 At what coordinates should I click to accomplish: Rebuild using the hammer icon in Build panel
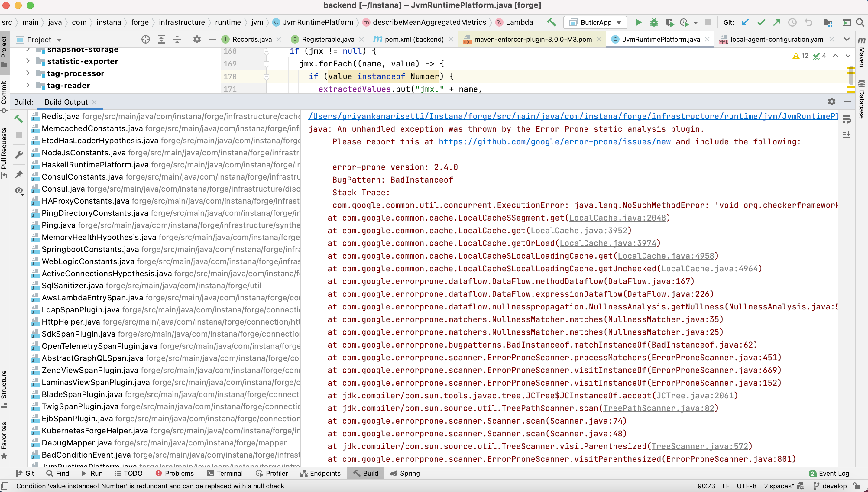coord(19,119)
